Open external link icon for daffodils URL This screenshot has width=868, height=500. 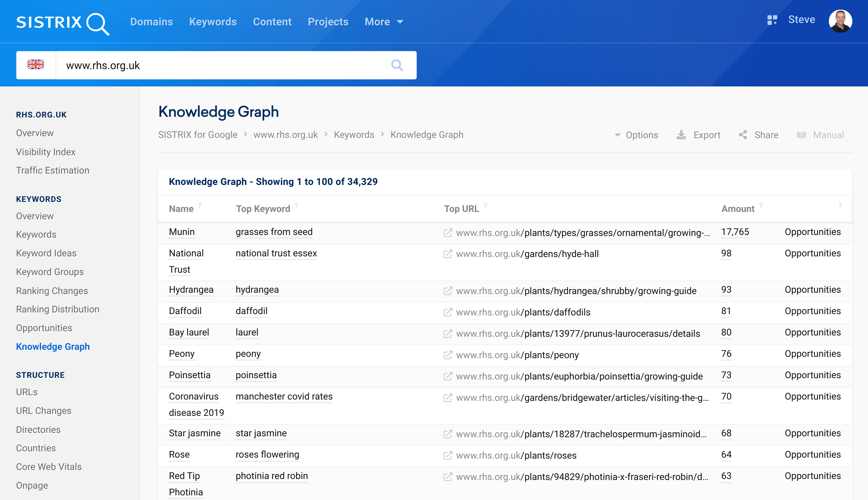tap(448, 312)
